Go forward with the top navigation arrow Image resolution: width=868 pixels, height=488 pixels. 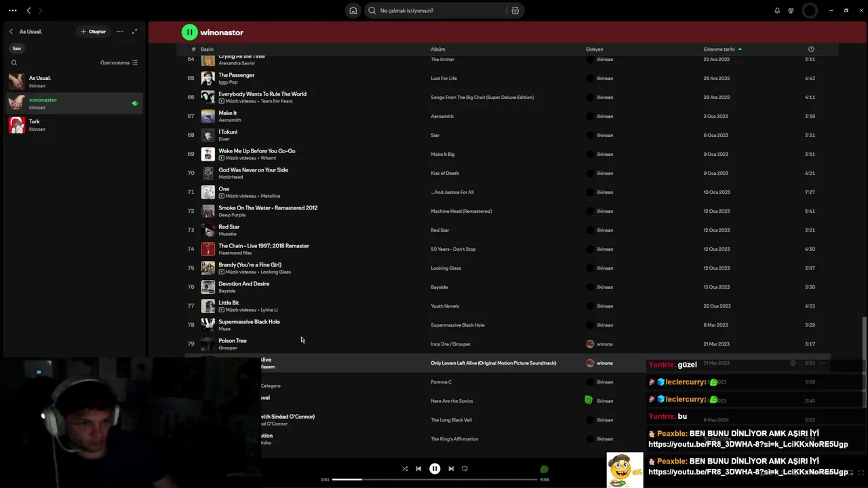coord(40,10)
